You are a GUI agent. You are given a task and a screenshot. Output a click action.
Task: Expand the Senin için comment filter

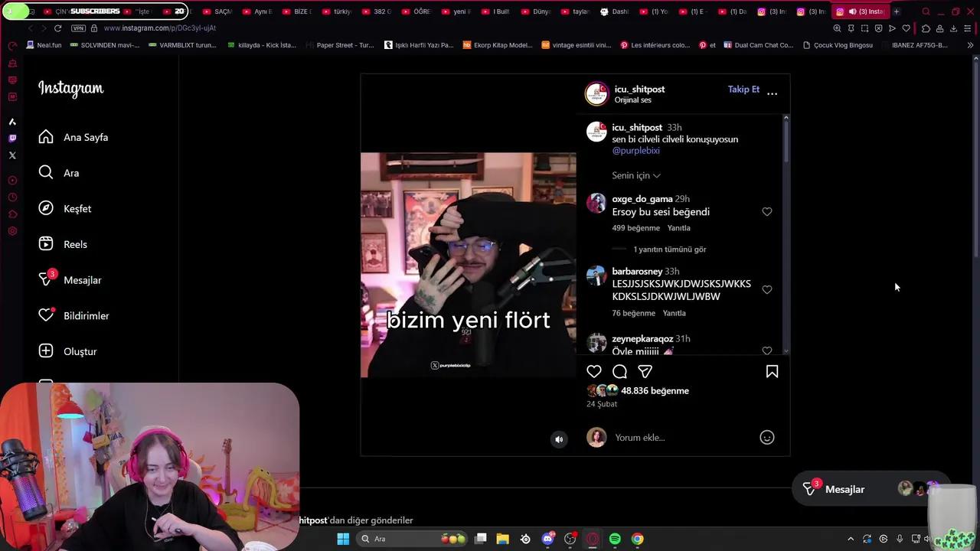635,175
